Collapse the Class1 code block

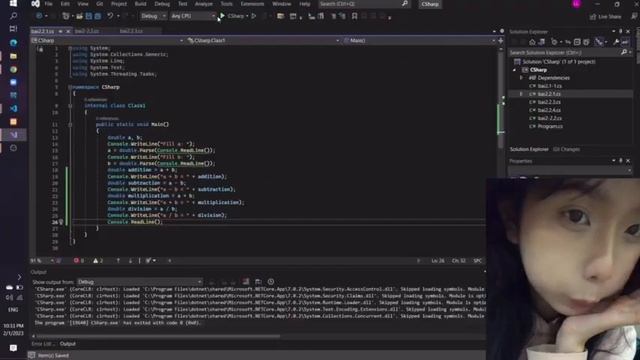coord(70,106)
